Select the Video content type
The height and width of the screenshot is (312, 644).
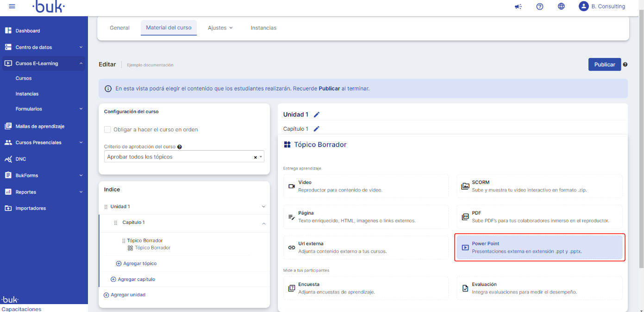366,186
